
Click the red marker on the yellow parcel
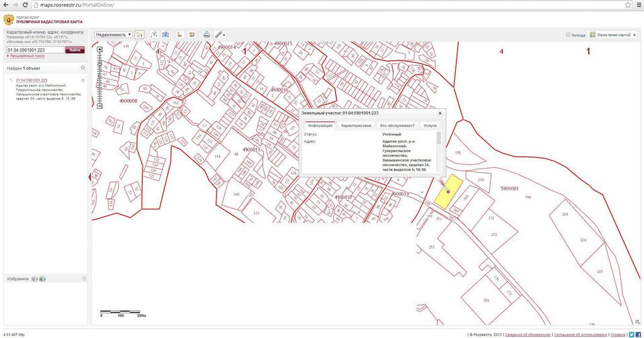[448, 191]
